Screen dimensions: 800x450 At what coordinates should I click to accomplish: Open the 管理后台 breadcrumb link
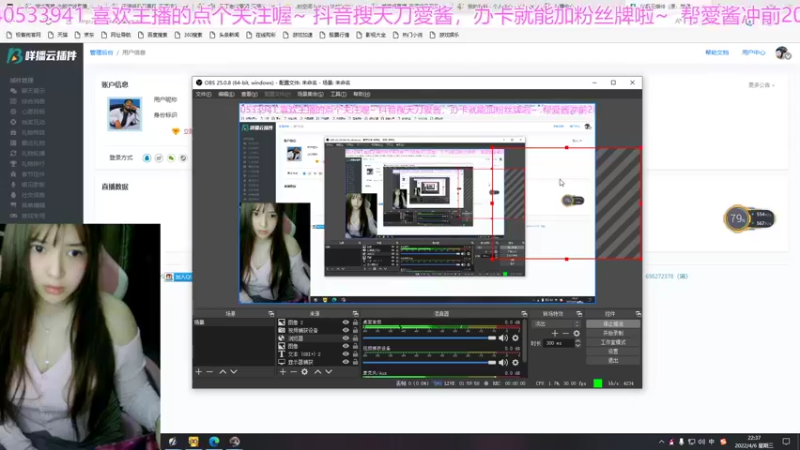(101, 53)
